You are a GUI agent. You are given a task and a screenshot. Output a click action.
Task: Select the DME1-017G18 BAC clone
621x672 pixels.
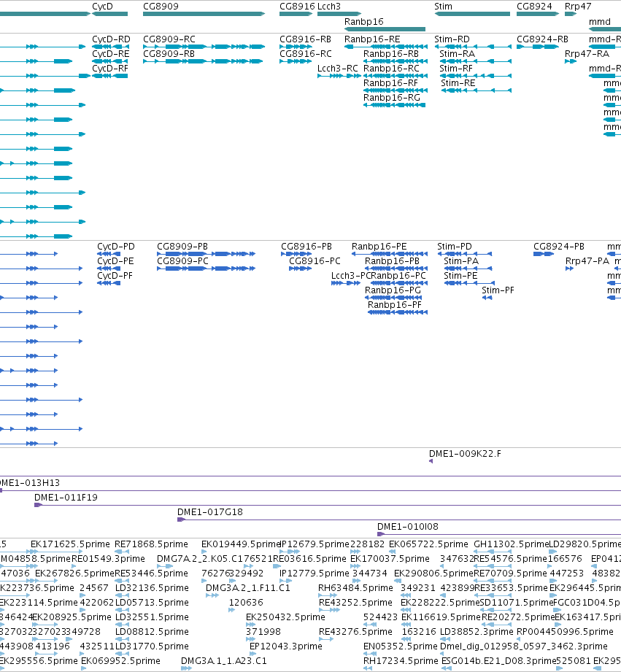(399, 520)
